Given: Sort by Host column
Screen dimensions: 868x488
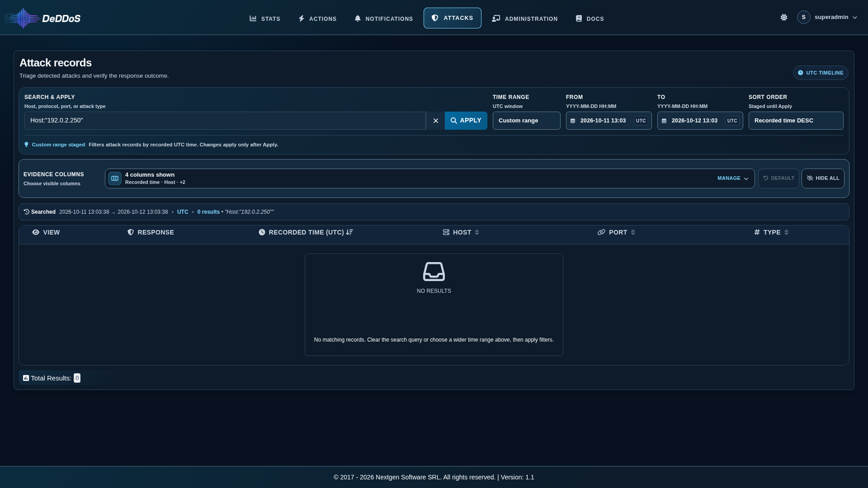Looking at the screenshot, I should coord(461,232).
